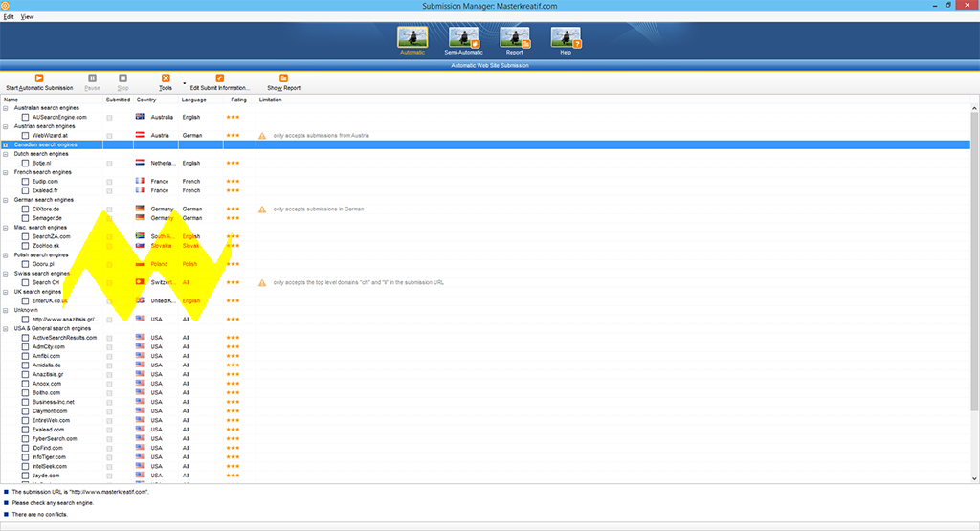Open the Help section icon
The width and height of the screenshot is (980, 531).
click(x=566, y=40)
